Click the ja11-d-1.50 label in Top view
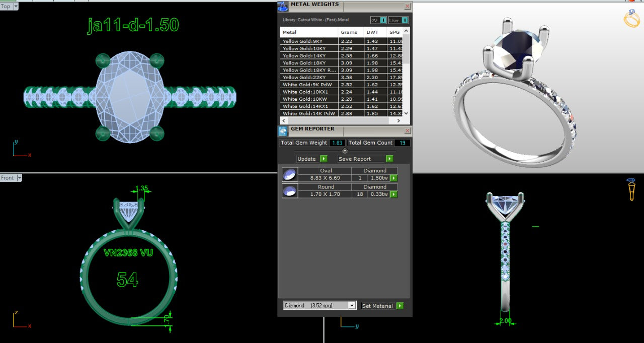 [x=133, y=25]
